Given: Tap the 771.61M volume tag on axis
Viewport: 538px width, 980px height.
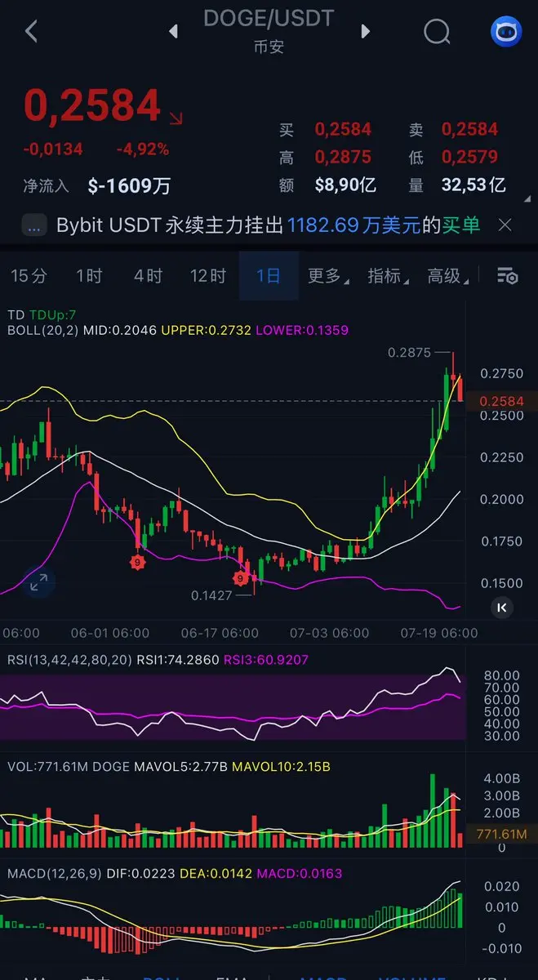Looking at the screenshot, I should click(x=501, y=835).
